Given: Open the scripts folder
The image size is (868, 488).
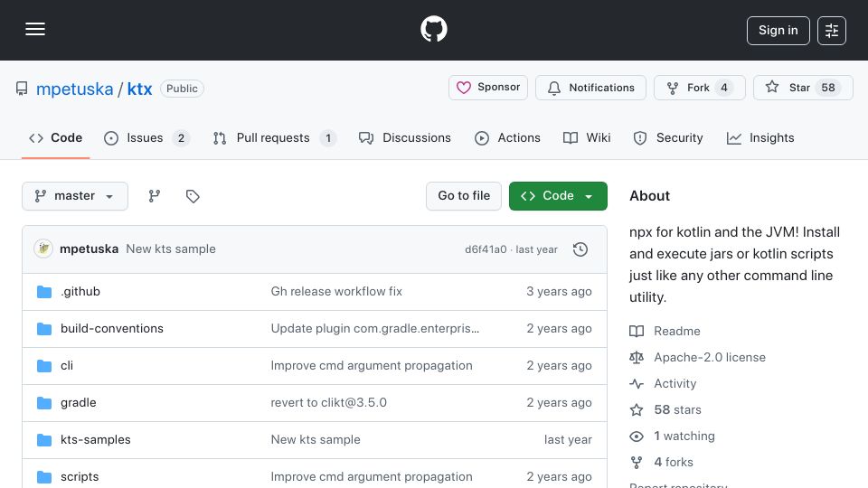Looking at the screenshot, I should point(80,477).
